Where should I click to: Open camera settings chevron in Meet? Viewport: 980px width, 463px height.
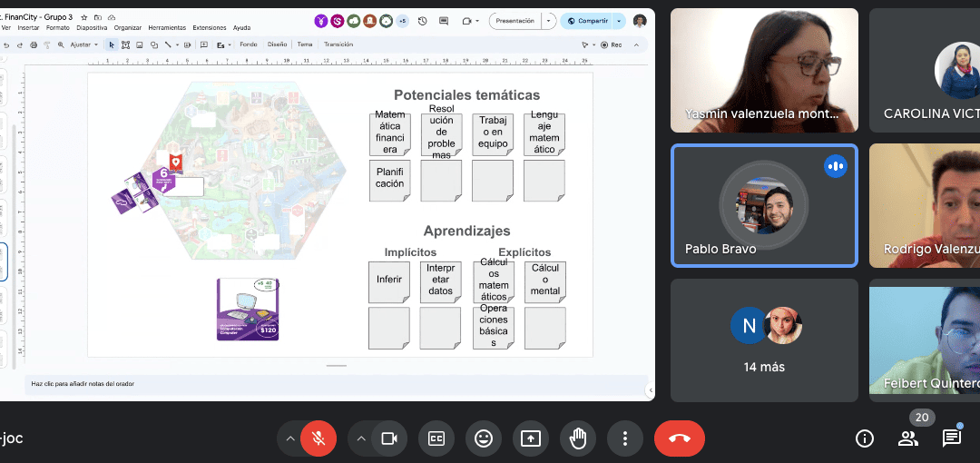coord(360,438)
